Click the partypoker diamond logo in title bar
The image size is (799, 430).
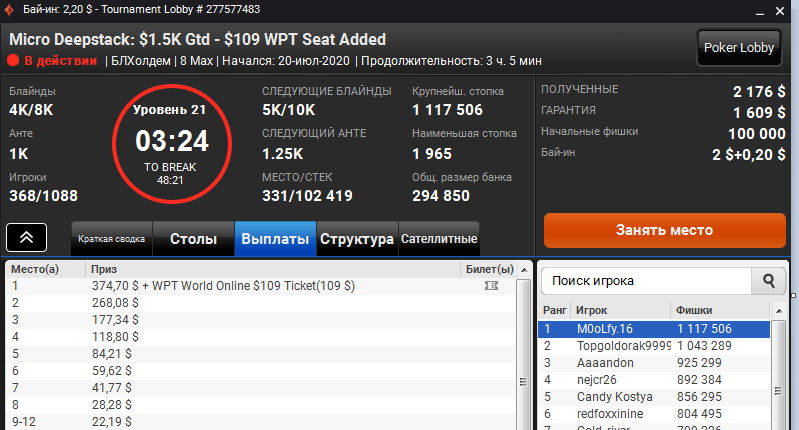[9, 10]
